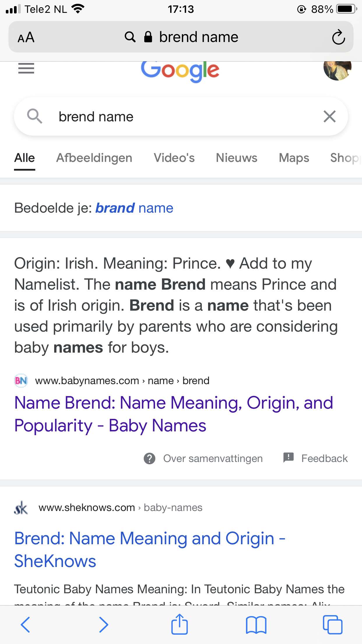
Task: Open the Google account profile picture
Action: tap(337, 69)
